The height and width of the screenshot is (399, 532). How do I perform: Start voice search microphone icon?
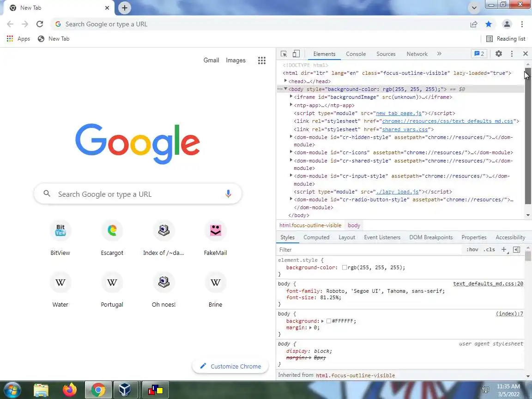[x=228, y=194]
